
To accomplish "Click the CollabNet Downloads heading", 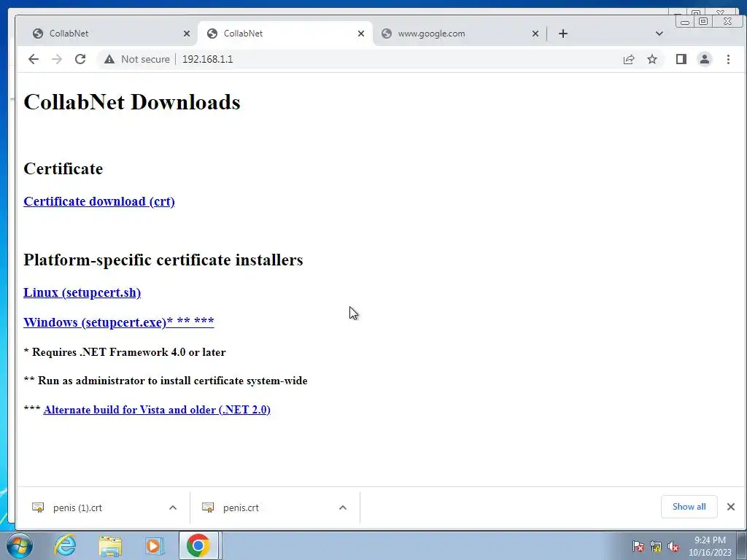I will (132, 102).
